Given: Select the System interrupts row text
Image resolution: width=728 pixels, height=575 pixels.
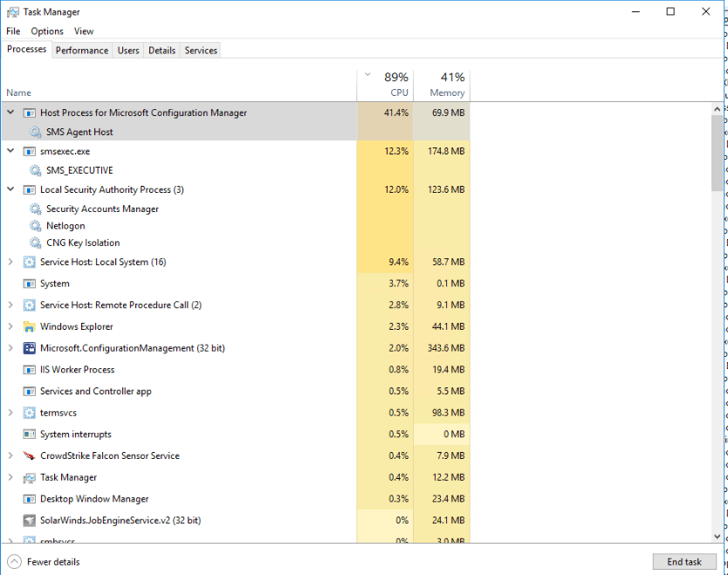Looking at the screenshot, I should pyautogui.click(x=76, y=435).
